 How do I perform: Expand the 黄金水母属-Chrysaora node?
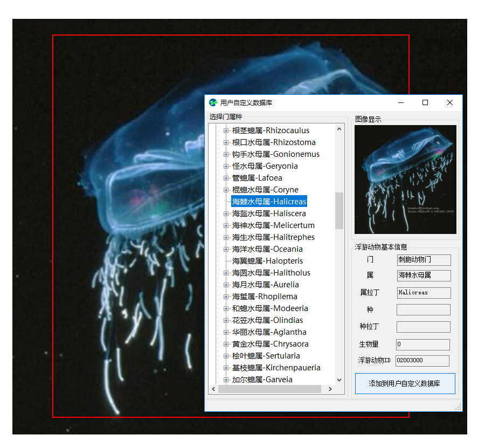pyautogui.click(x=226, y=344)
